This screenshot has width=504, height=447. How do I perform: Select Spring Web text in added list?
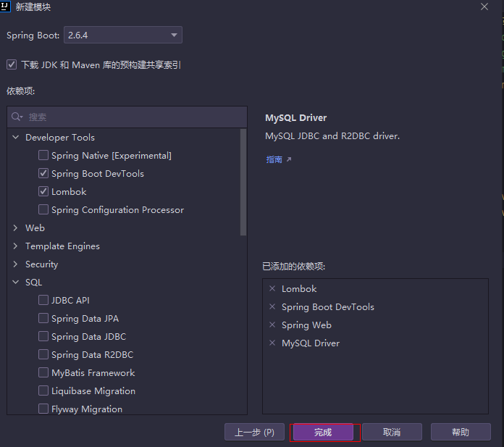(306, 325)
